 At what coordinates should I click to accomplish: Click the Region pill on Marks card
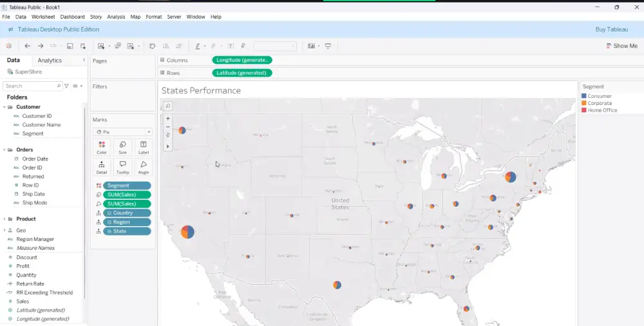tap(127, 222)
